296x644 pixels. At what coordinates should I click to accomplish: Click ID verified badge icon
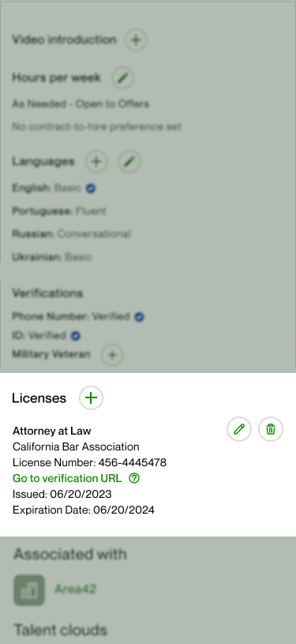click(75, 336)
